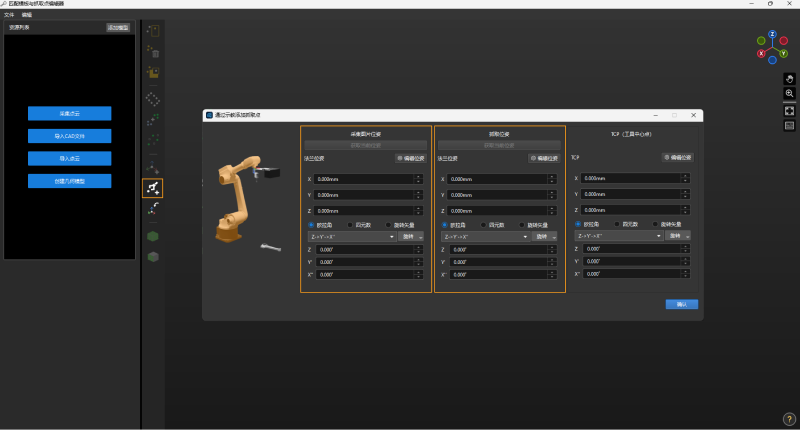Select 四元数 radio in image capture pose panel
Viewport: 800px width, 430px height.
pyautogui.click(x=350, y=225)
